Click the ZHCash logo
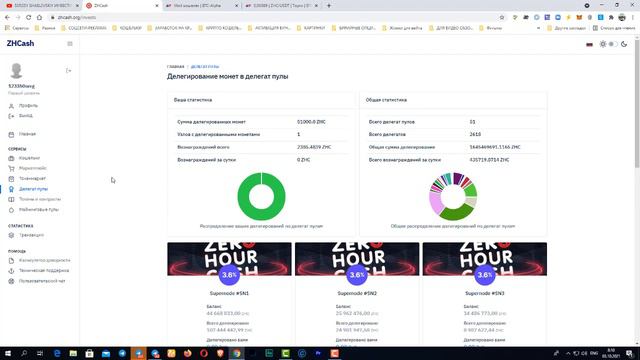This screenshot has height=360, width=640. coord(20,43)
